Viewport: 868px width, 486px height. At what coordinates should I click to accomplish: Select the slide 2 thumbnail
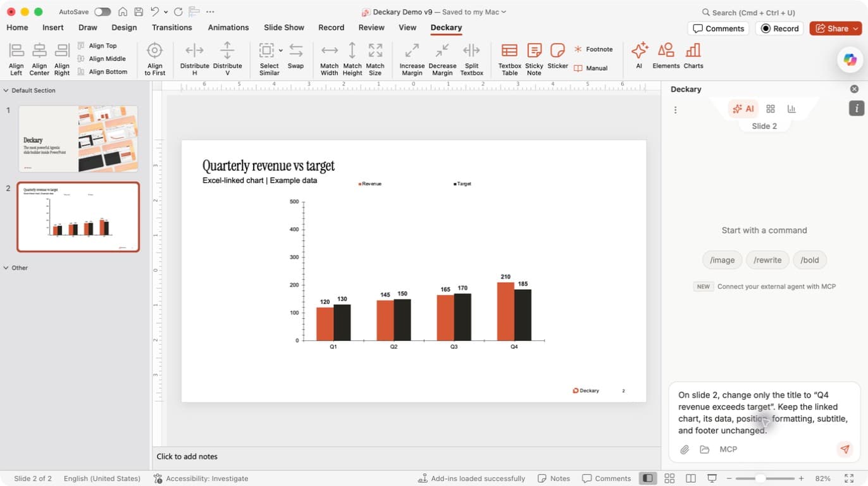[78, 217]
